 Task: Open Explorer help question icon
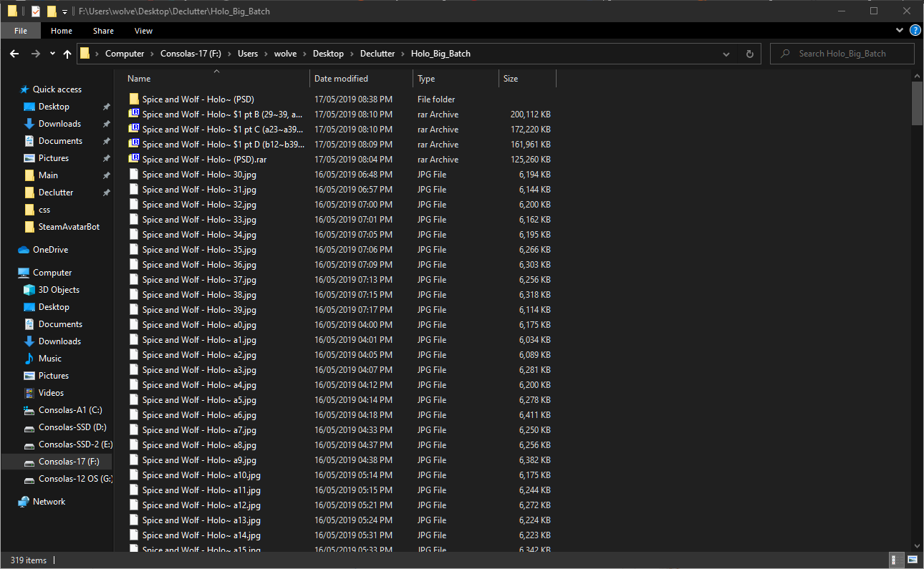tap(915, 31)
